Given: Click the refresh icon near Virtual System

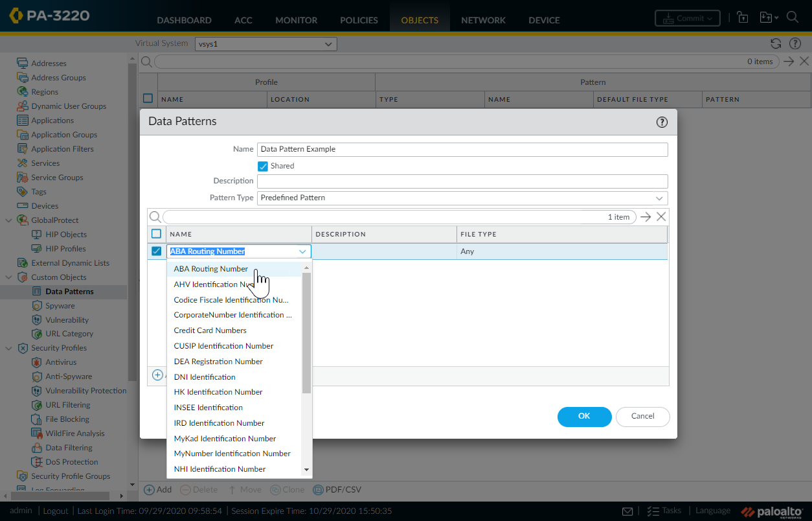Looking at the screenshot, I should 776,44.
